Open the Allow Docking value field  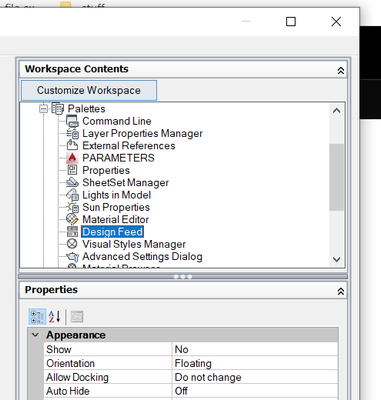click(255, 377)
